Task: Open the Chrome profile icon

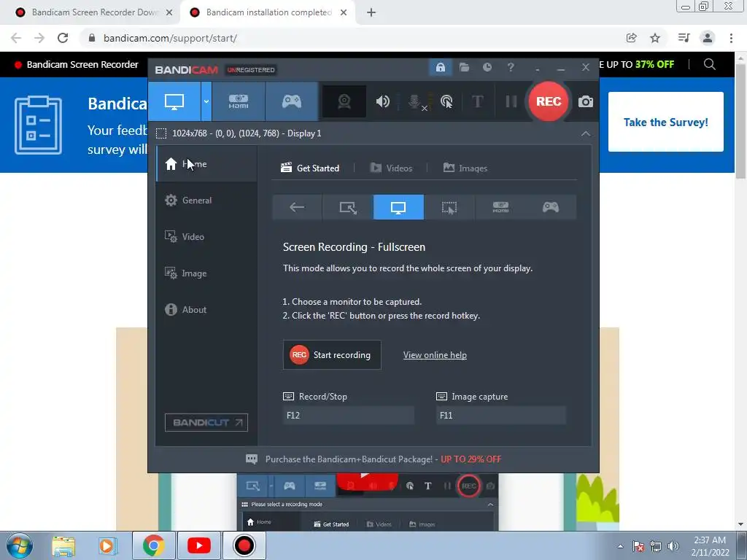Action: click(708, 38)
